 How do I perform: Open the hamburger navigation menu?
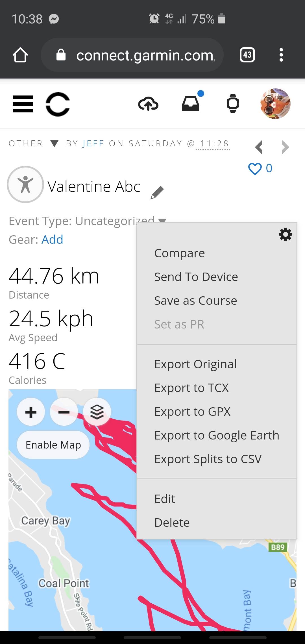(23, 104)
